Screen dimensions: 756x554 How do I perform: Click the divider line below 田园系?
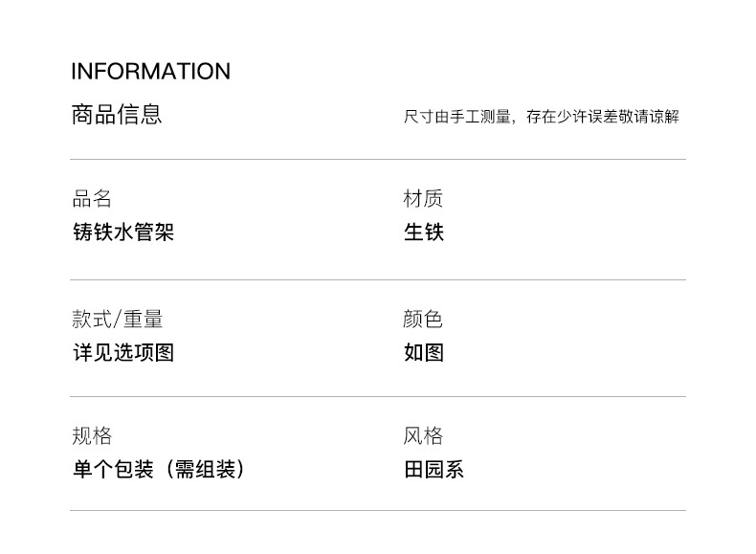pos(378,511)
